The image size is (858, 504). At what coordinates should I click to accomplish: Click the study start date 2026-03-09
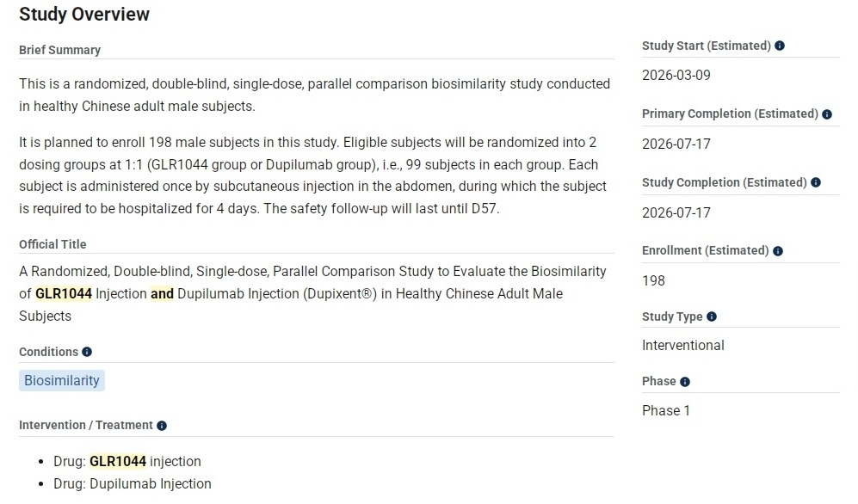click(676, 75)
